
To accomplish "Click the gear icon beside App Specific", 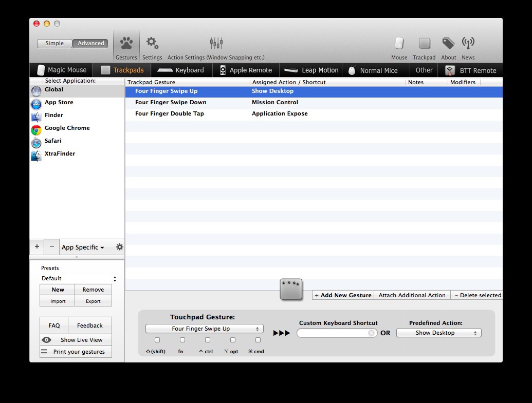I will [119, 247].
